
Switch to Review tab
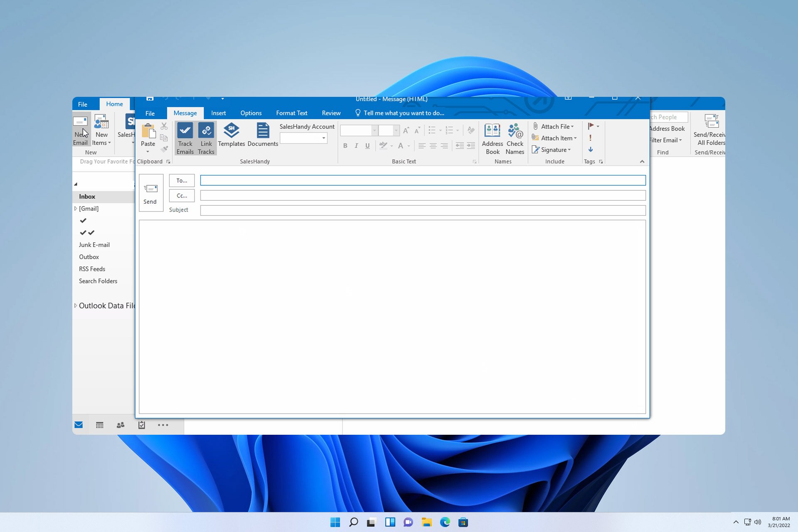tap(331, 113)
